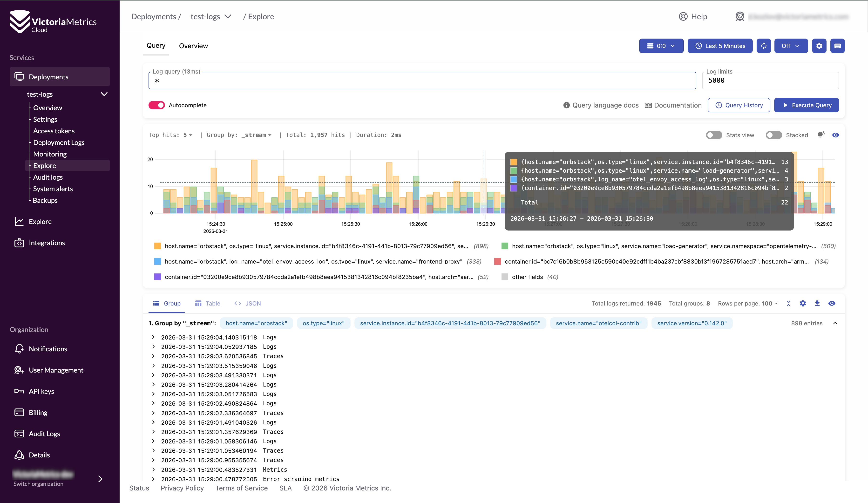The image size is (868, 503).
Task: Click the download logs icon
Action: pyautogui.click(x=817, y=303)
